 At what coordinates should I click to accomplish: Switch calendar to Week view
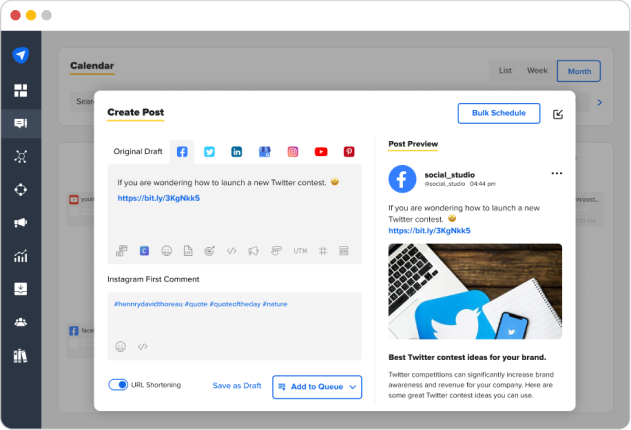point(537,71)
